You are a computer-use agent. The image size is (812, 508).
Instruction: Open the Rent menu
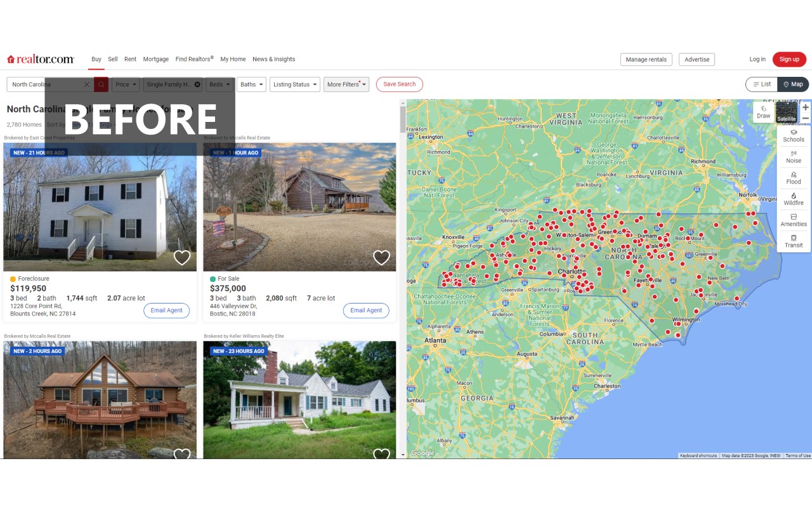pyautogui.click(x=130, y=59)
